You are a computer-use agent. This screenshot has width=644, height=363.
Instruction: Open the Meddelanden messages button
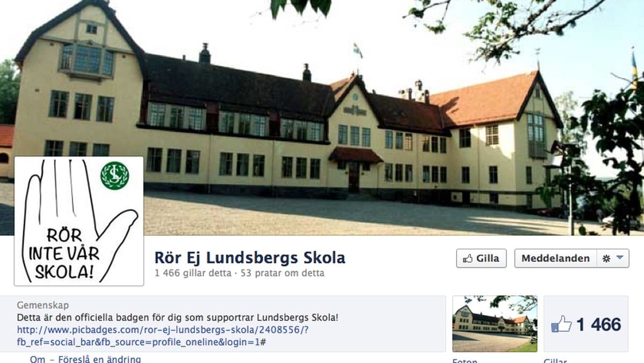click(x=555, y=258)
